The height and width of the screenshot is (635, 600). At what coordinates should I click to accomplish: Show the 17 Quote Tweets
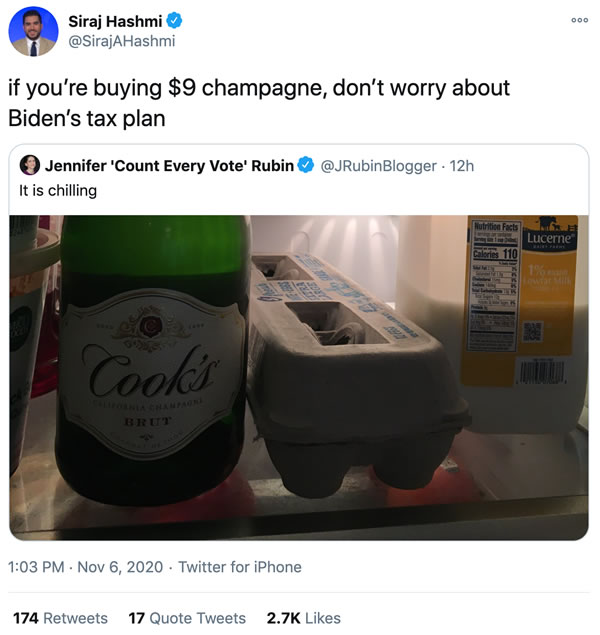(x=187, y=618)
